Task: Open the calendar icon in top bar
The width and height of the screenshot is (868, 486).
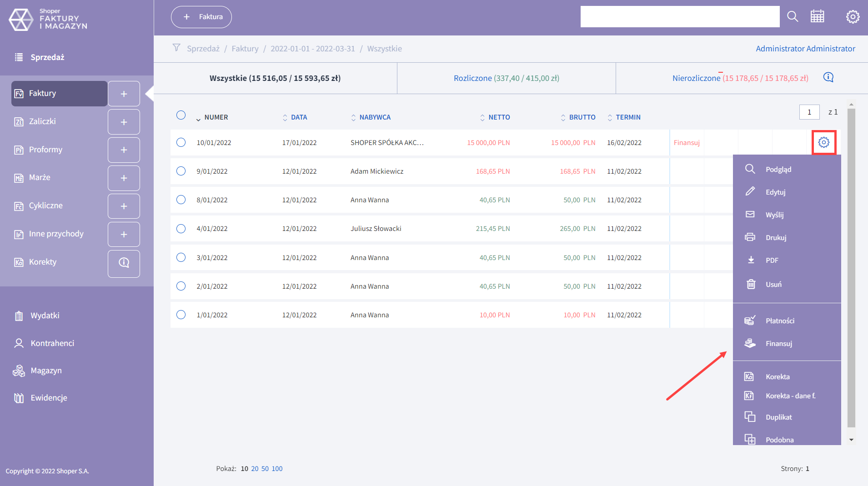Action: click(817, 17)
